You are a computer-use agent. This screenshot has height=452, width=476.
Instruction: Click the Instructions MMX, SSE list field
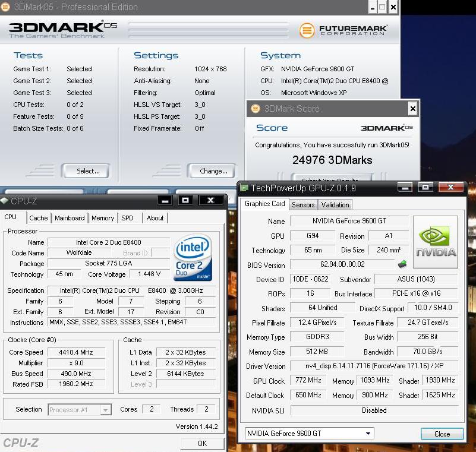pos(132,322)
